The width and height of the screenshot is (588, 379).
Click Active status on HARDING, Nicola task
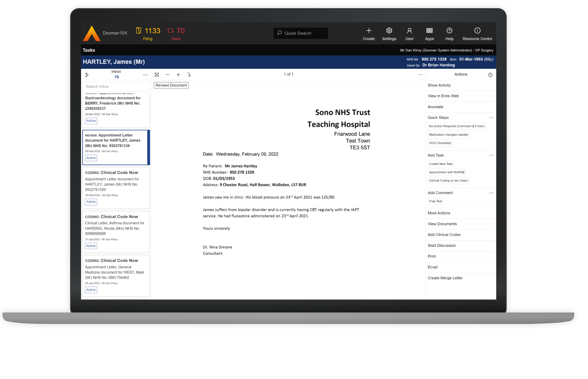click(91, 246)
